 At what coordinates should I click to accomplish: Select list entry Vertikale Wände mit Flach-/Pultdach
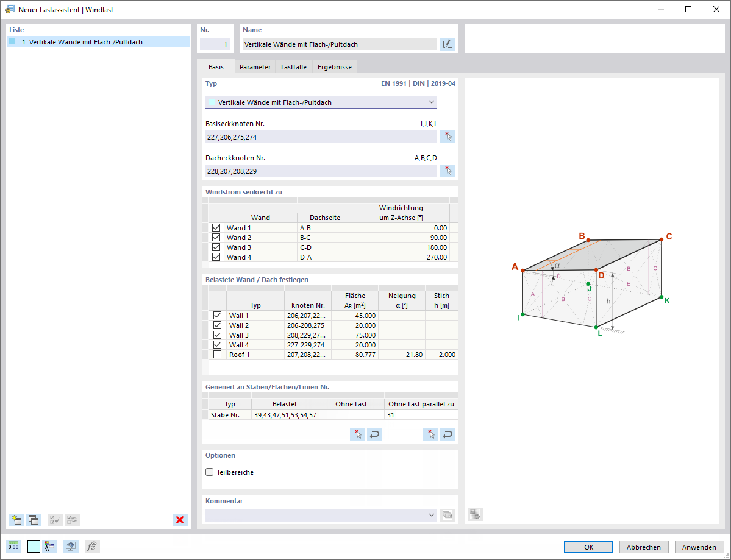[98, 42]
